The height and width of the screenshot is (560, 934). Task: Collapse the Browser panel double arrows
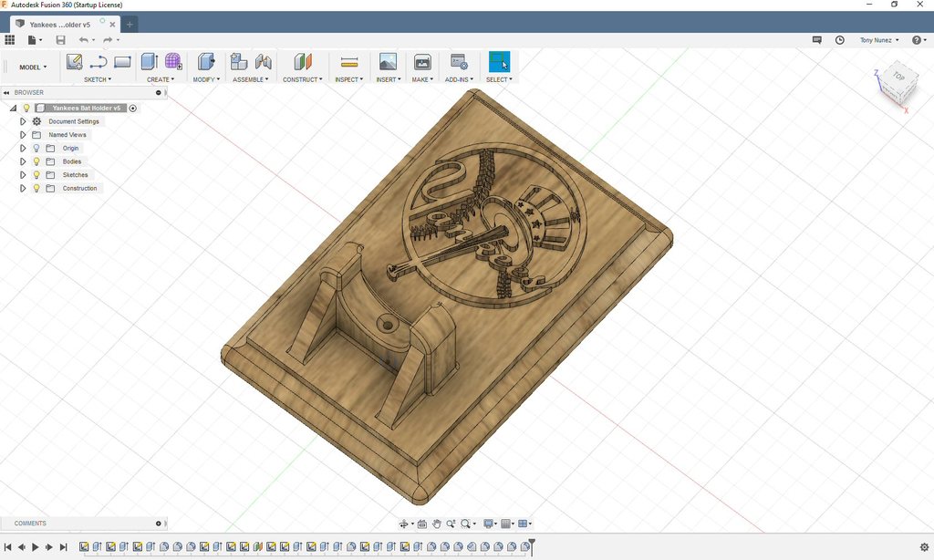point(6,92)
